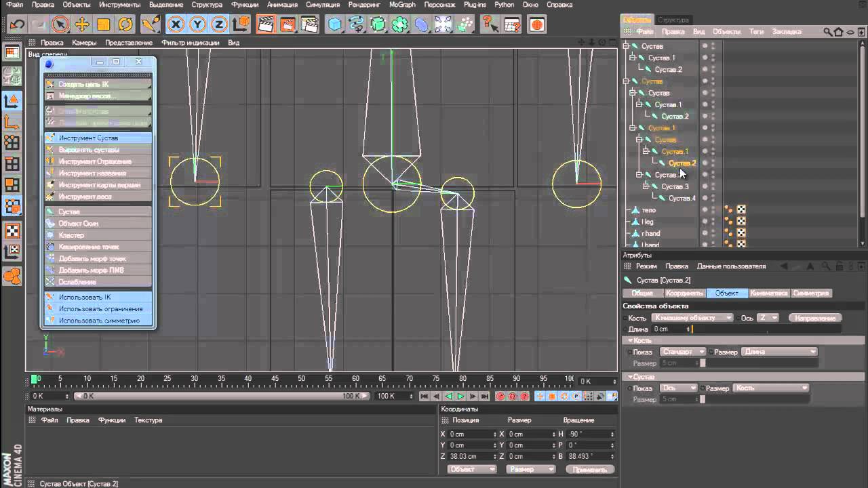Click the last used tool brush icon
This screenshot has height=488, width=868.
(150, 25)
